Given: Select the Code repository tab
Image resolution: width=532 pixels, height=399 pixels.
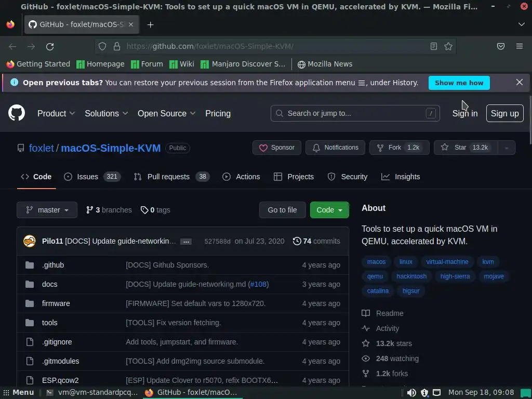Looking at the screenshot, I should 36,177.
